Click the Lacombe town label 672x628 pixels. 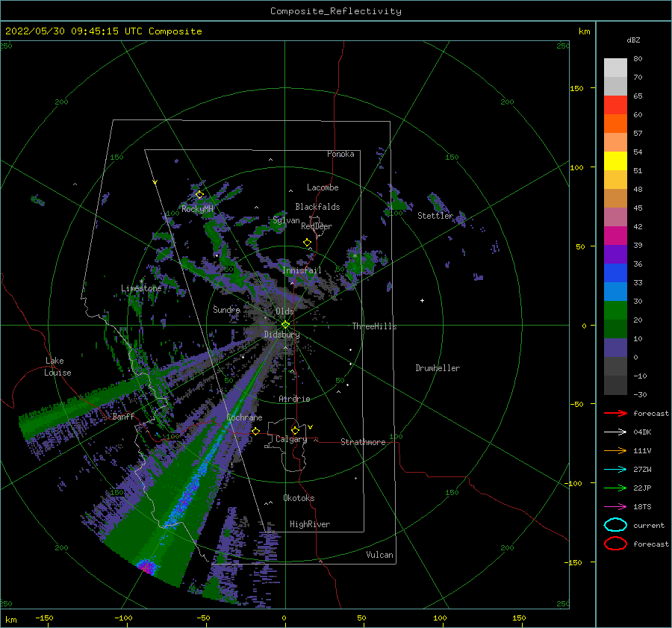click(x=323, y=187)
